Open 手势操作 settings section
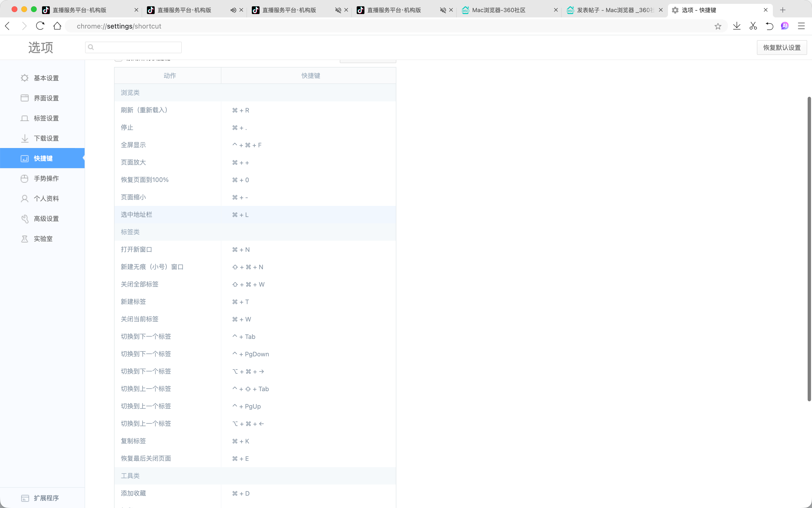The width and height of the screenshot is (812, 508). tap(42, 179)
